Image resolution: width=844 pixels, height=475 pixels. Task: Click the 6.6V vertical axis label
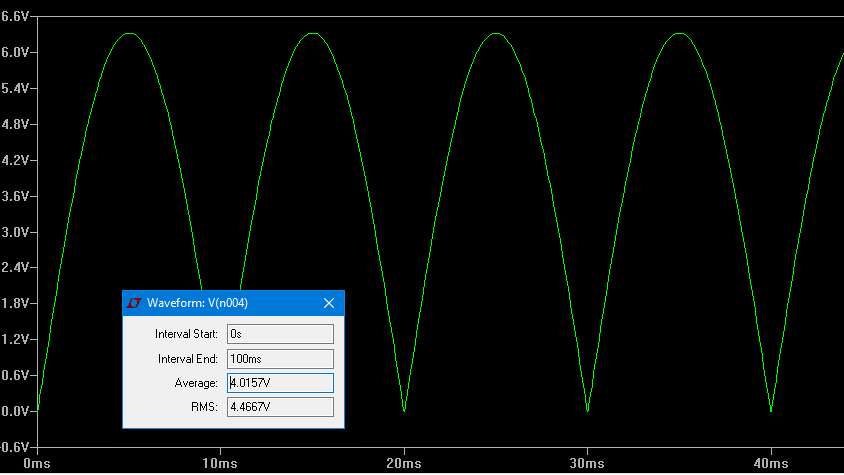[x=15, y=17]
